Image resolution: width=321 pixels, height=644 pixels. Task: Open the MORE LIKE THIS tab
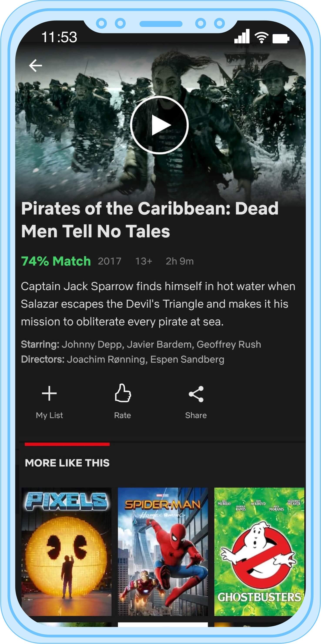tap(67, 463)
